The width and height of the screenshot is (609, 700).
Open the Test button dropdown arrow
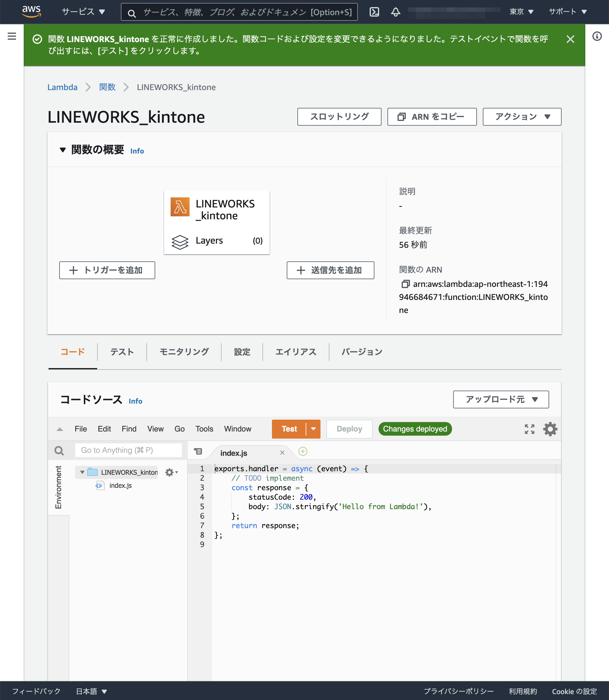313,429
